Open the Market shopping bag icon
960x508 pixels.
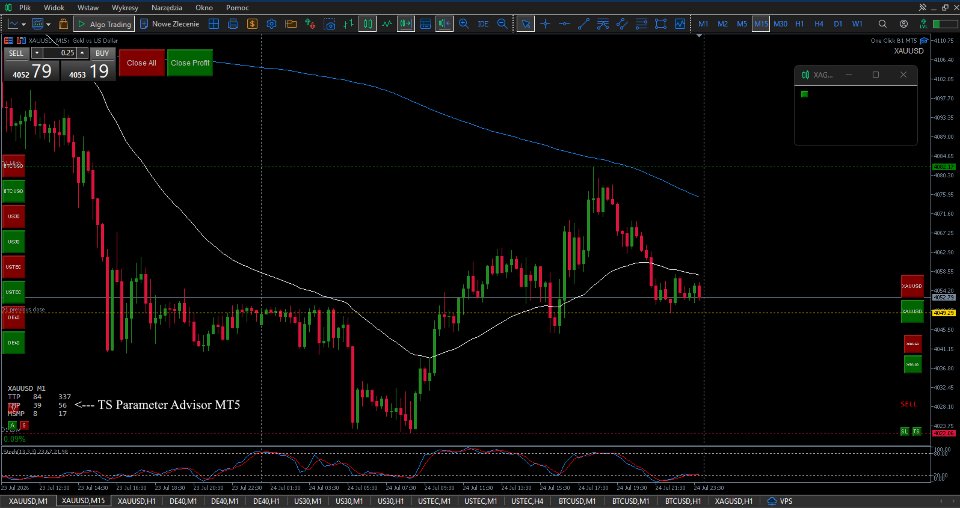click(63, 24)
